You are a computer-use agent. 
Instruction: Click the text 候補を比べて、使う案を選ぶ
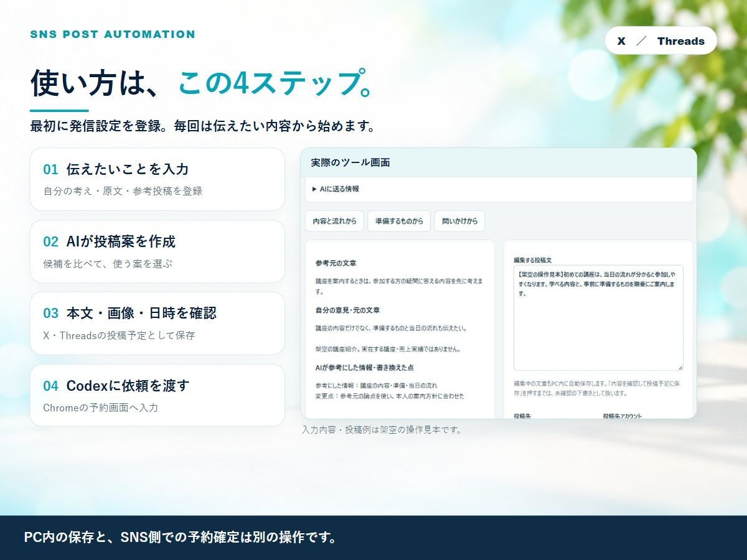pos(108,264)
